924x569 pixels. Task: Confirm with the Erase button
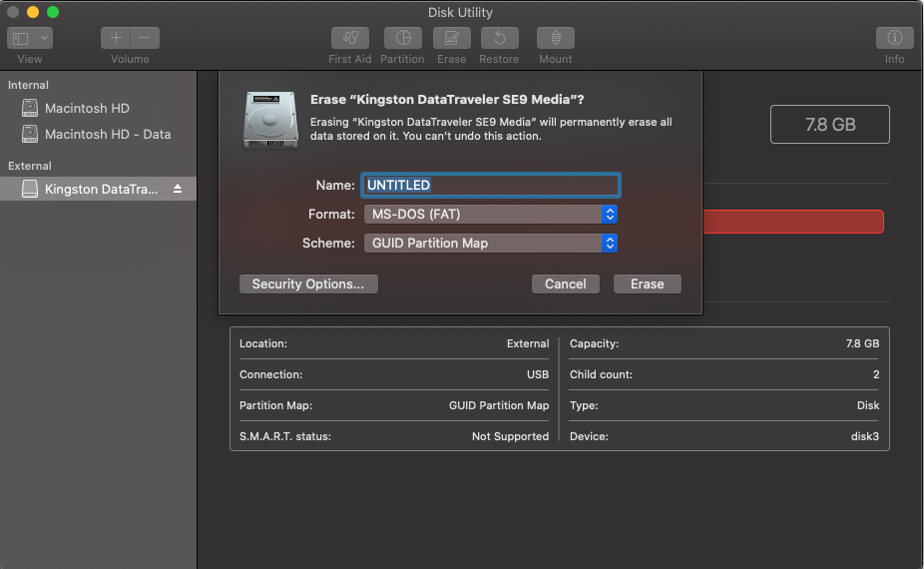click(x=647, y=284)
